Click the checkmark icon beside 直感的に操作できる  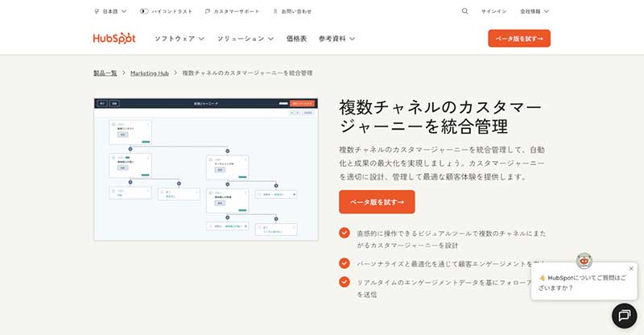[345, 233]
